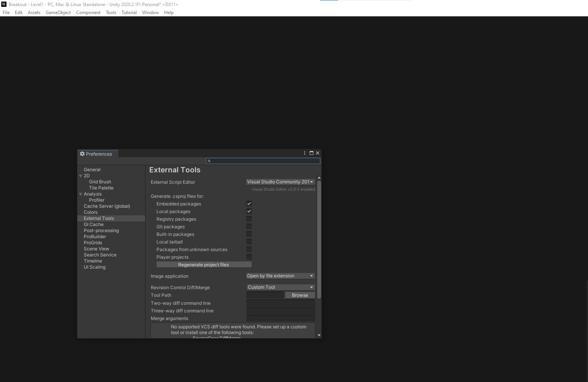This screenshot has height=382, width=588.
Task: Click the External Tools heading
Action: tap(175, 170)
